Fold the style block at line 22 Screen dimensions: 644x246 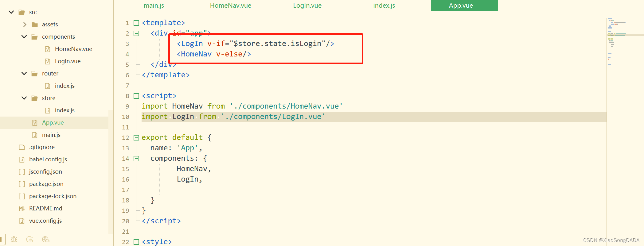tap(136, 242)
